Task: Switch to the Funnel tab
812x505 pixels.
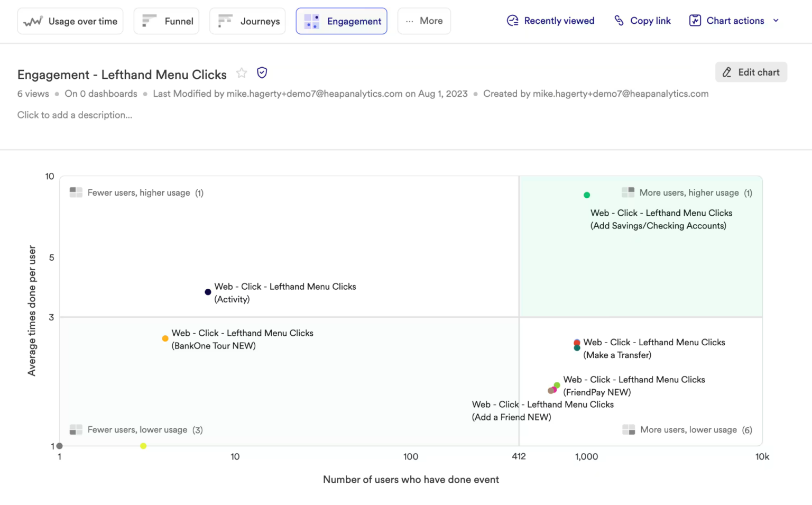Action: click(x=166, y=21)
